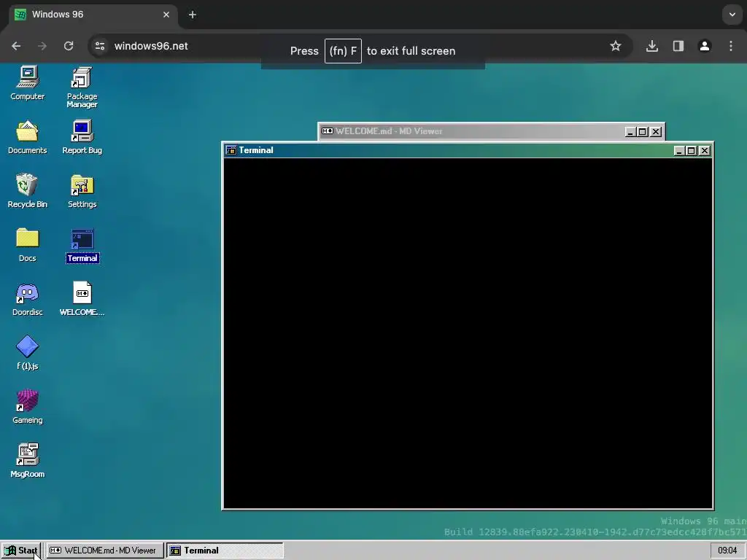Maximize the MD Viewer window
Viewport: 747px width, 560px height.
pyautogui.click(x=642, y=132)
